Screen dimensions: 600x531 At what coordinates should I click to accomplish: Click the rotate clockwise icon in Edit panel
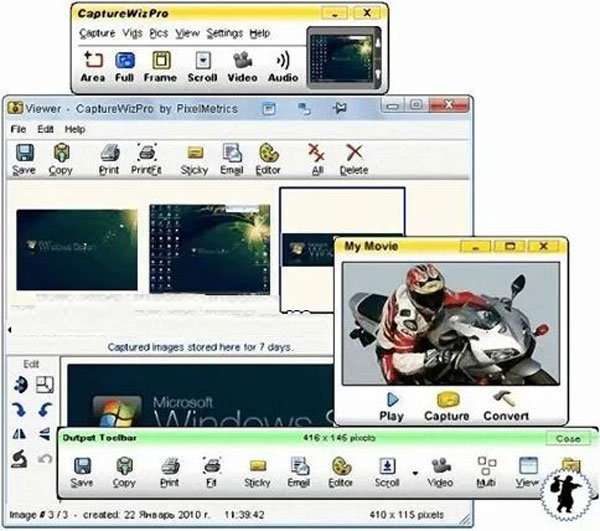pyautogui.click(x=19, y=410)
